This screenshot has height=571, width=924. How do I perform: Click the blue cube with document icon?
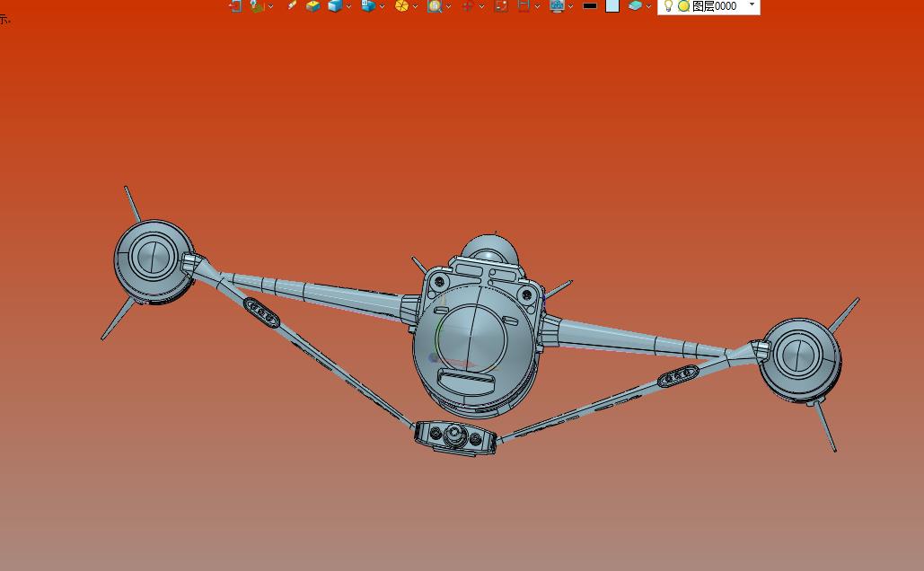pos(368,6)
